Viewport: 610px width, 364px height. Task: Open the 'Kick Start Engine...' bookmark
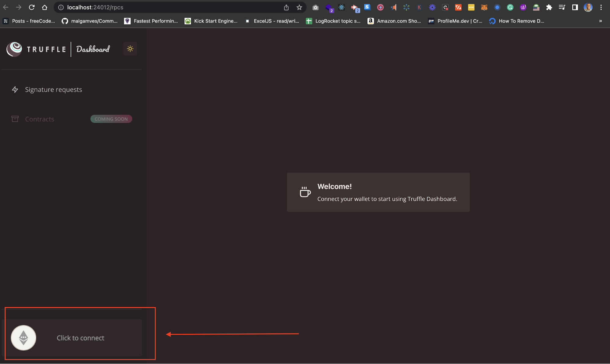[x=211, y=21]
